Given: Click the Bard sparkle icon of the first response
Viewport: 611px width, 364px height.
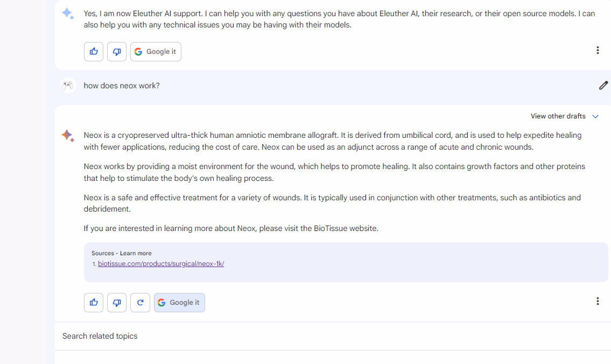Looking at the screenshot, I should click(x=68, y=13).
